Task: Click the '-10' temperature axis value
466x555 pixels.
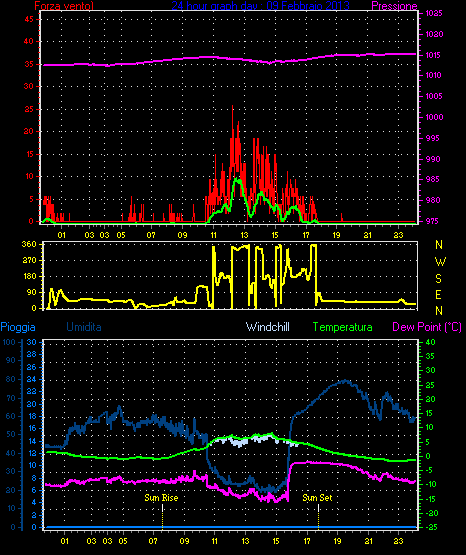Action: [x=430, y=484]
